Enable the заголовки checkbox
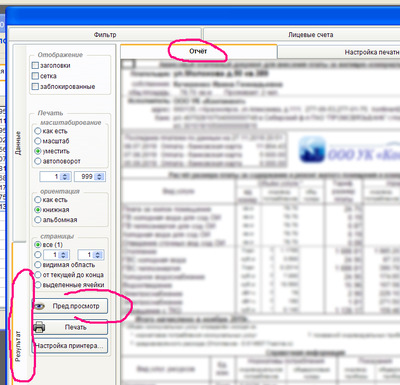 [x=35, y=65]
